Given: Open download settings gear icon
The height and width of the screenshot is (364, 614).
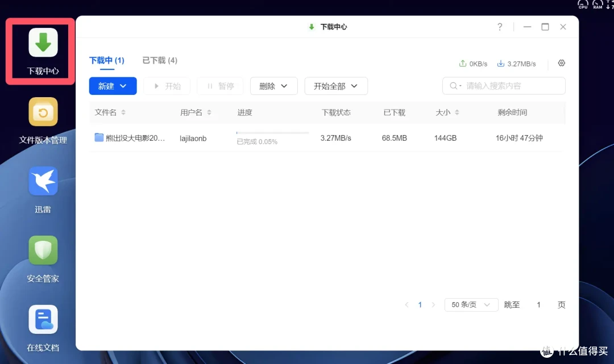Looking at the screenshot, I should pyautogui.click(x=562, y=63).
